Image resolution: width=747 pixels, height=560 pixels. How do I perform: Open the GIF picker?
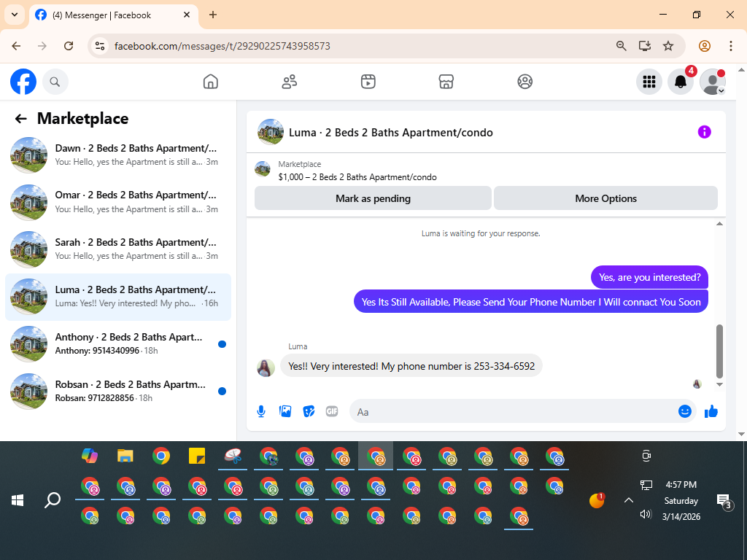coord(332,411)
